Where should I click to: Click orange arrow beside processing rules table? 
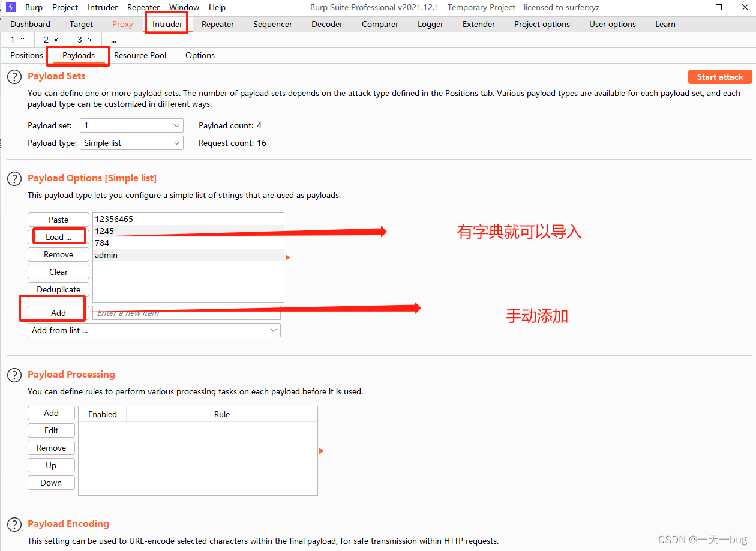click(322, 451)
